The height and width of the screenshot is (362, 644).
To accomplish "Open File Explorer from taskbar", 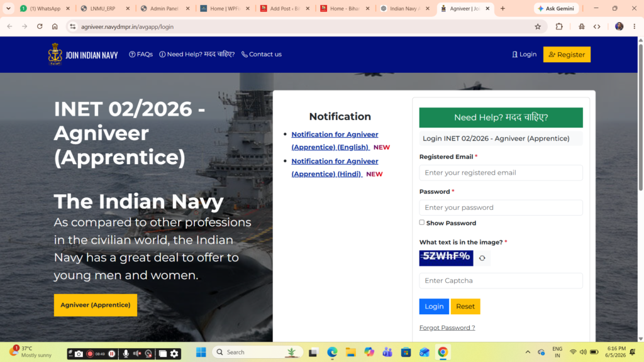I will 350,352.
